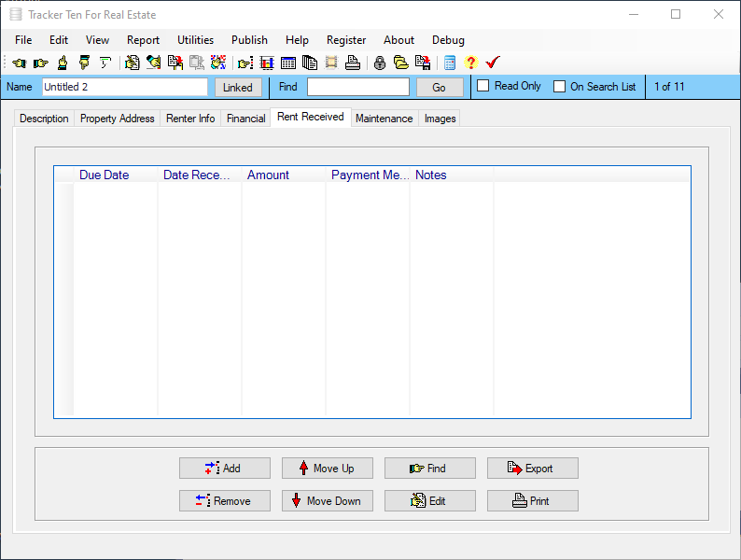
Task: Click the hand pointing down last-record icon
Action: coord(84,63)
